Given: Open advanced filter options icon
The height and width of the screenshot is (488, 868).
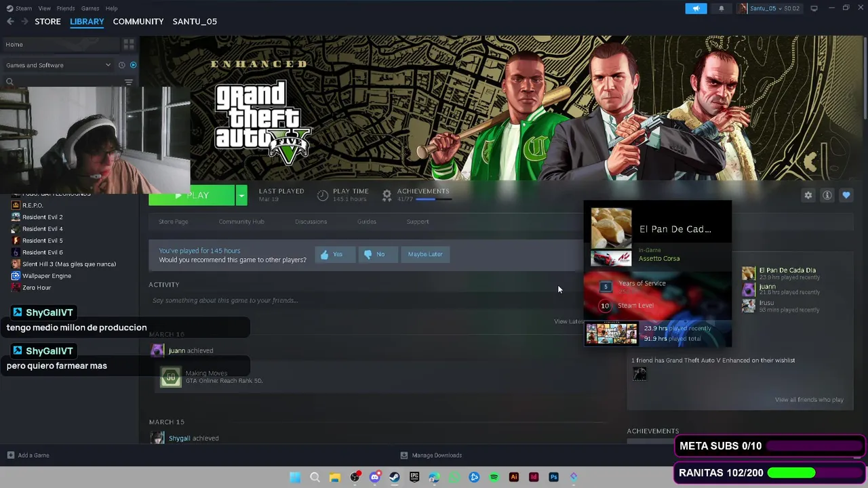Looking at the screenshot, I should [x=129, y=82].
